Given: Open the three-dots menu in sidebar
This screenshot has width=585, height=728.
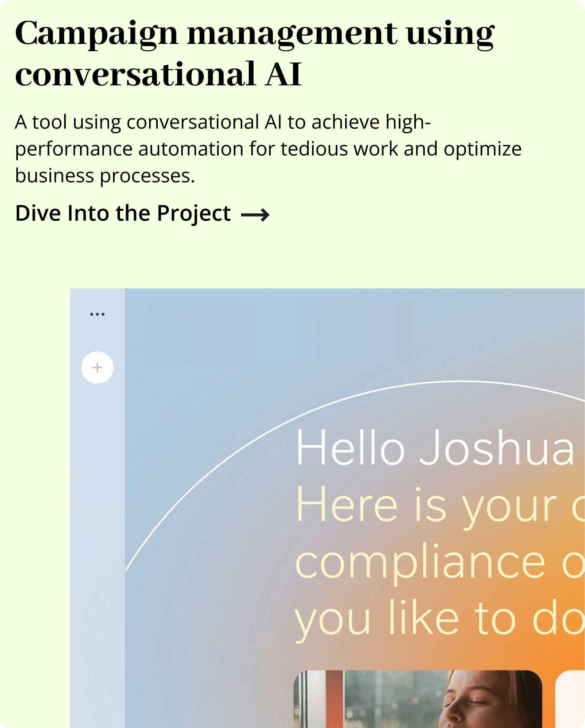Looking at the screenshot, I should [x=97, y=314].
